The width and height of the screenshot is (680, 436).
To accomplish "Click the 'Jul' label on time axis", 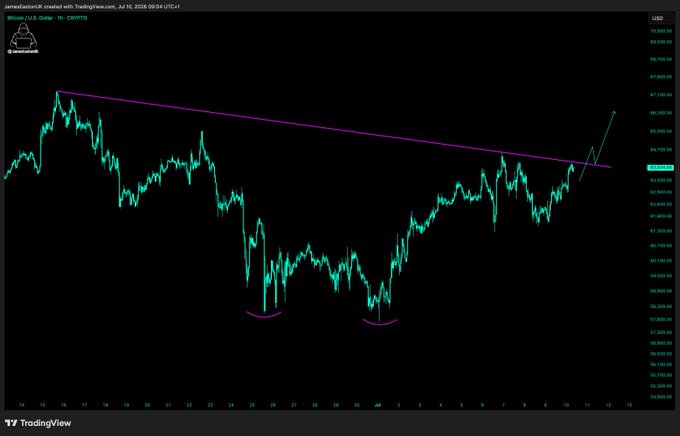I will click(x=378, y=405).
